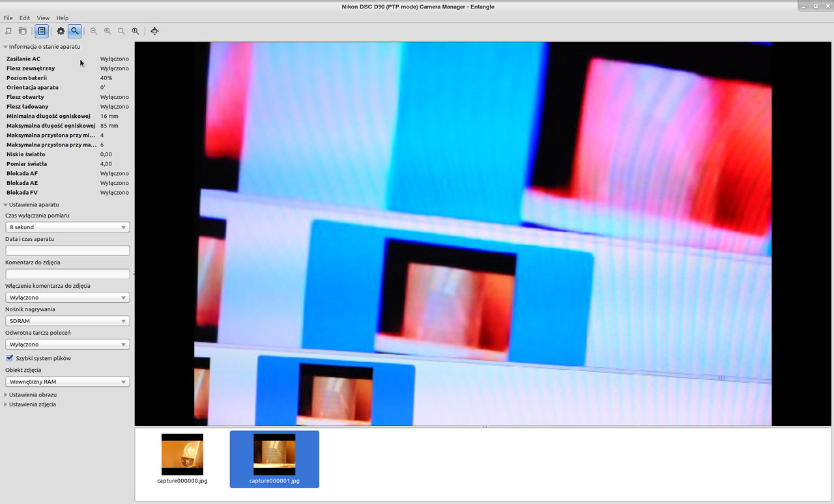Minimize the Entangle window
The image size is (834, 504).
tap(804, 6)
